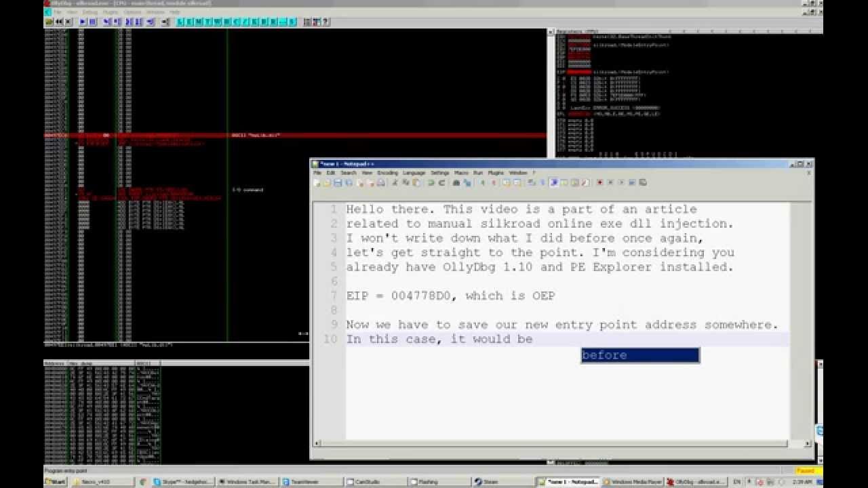Select 'before' autocomplete suggestion
This screenshot has height=488, width=868.
click(640, 355)
